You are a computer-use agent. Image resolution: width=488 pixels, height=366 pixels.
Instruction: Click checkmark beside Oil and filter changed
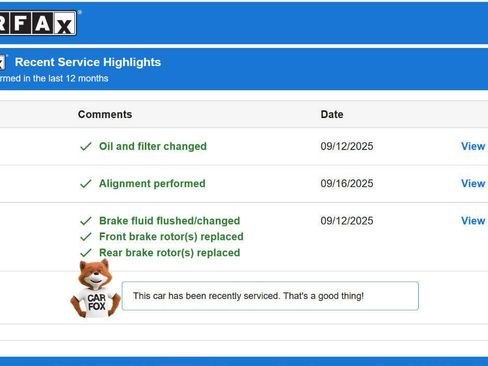tap(86, 146)
